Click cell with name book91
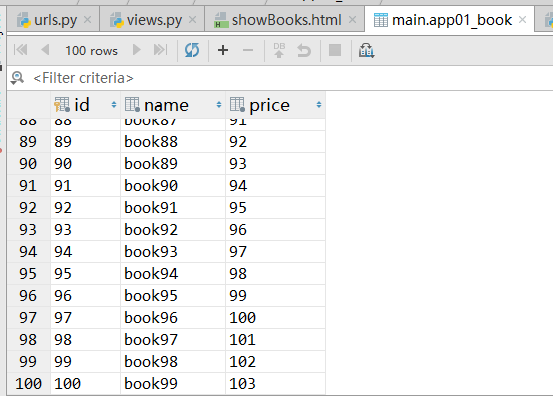553x396 pixels. click(x=173, y=208)
